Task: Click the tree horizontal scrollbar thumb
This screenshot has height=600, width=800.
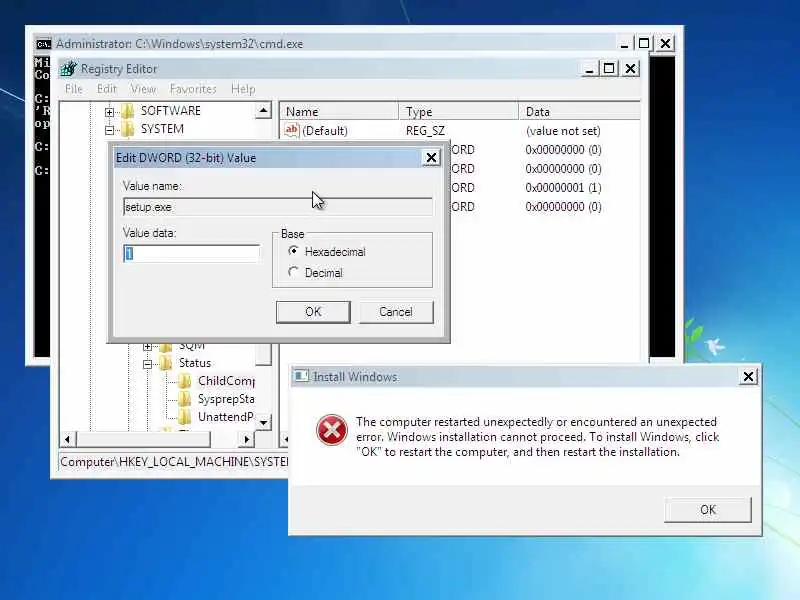Action: 143,439
